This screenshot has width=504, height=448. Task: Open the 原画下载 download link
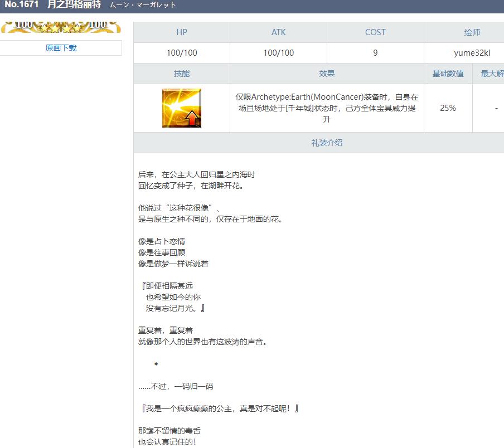61,48
